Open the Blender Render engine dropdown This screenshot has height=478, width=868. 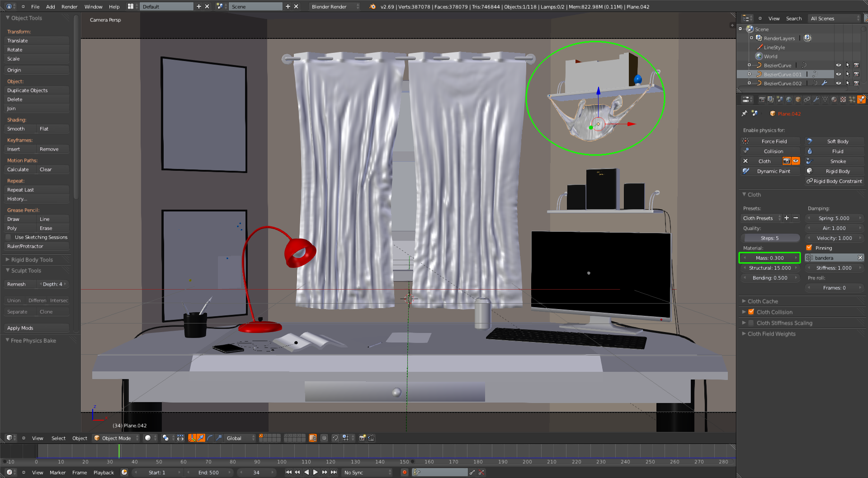[x=335, y=6]
